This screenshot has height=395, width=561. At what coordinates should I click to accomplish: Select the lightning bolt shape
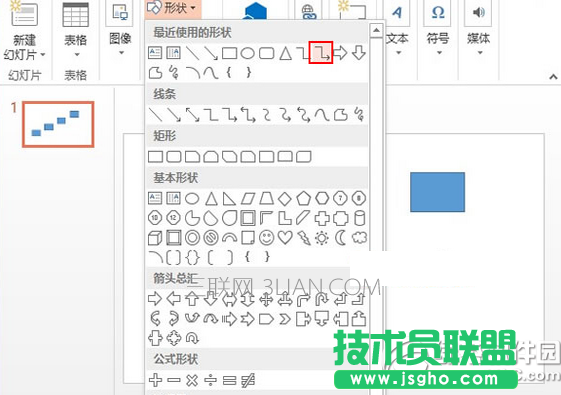tap(304, 238)
